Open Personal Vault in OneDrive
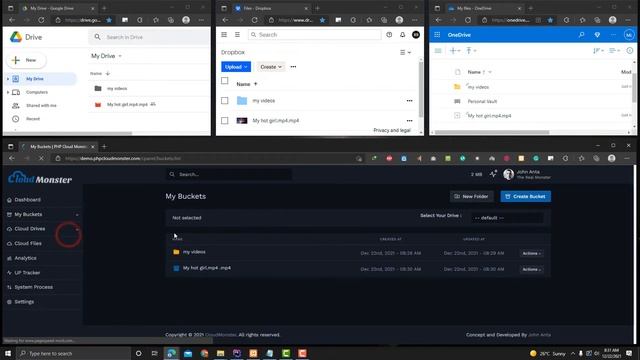The width and height of the screenshot is (640, 360). point(482,101)
